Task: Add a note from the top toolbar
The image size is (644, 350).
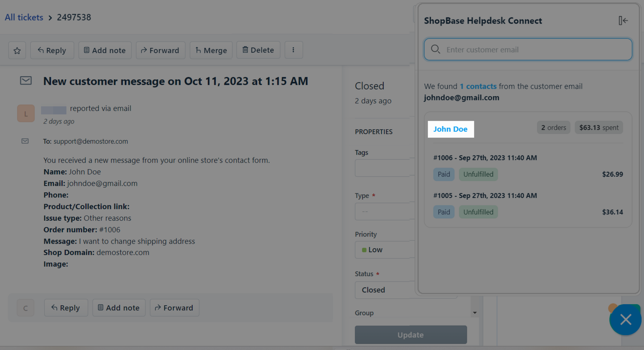Action: [x=105, y=50]
